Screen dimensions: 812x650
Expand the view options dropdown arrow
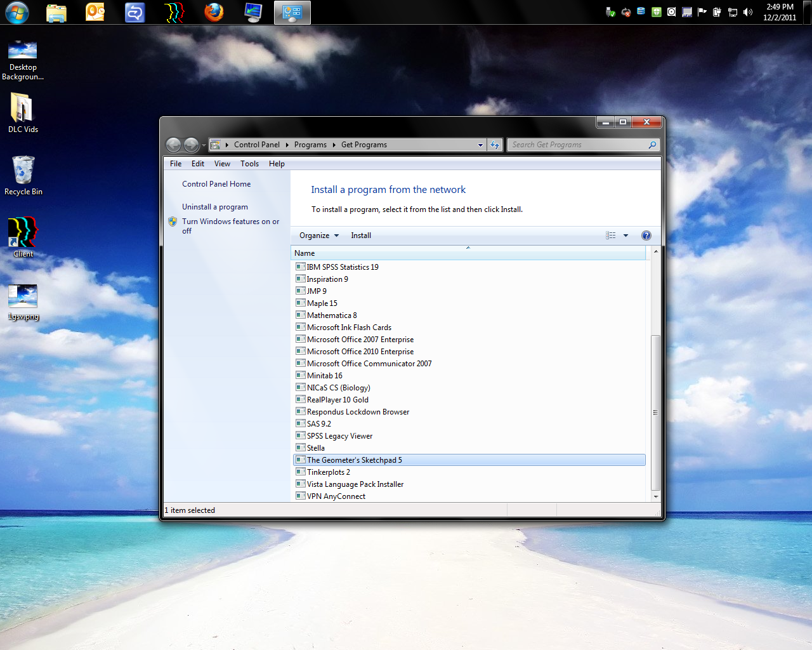pyautogui.click(x=625, y=235)
